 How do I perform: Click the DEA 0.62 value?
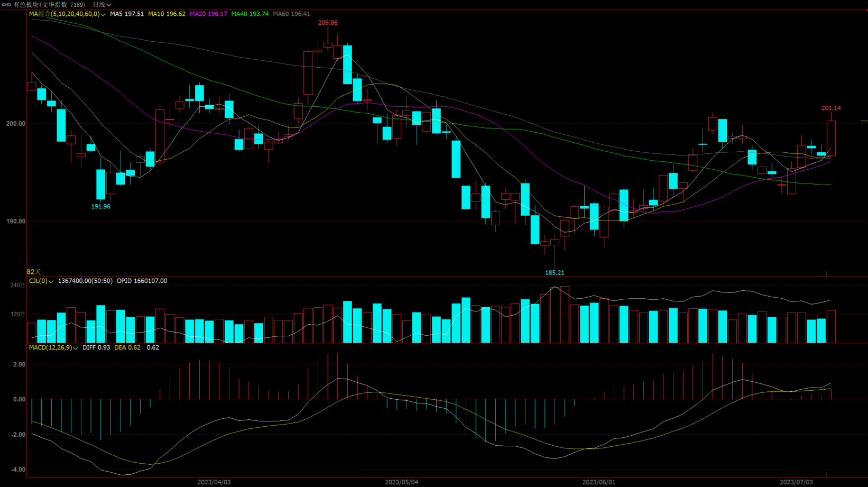click(x=127, y=348)
